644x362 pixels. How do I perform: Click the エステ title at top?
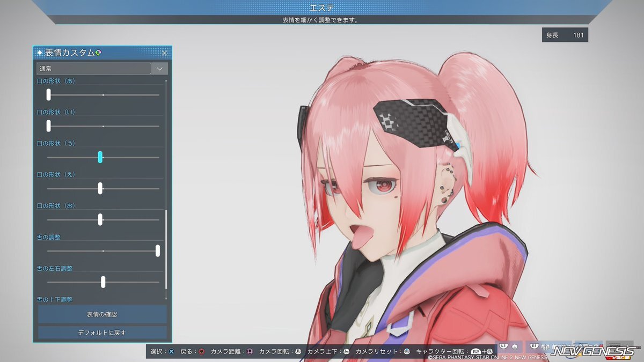tap(321, 8)
